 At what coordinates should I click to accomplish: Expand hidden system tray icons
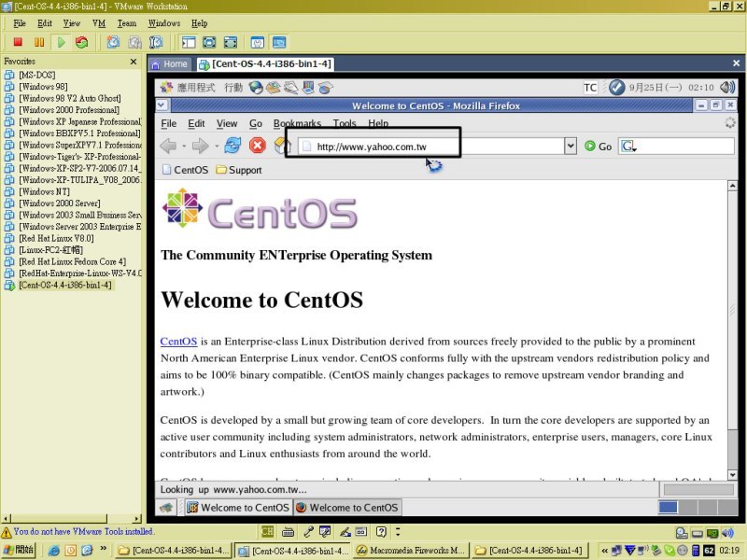604,551
